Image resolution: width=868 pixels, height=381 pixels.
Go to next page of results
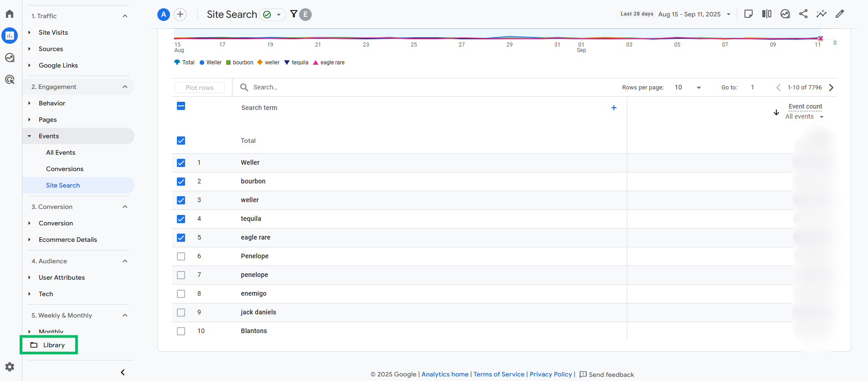tap(831, 88)
